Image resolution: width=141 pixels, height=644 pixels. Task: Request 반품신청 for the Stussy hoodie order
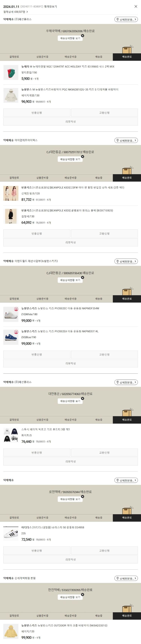tap(37, 452)
